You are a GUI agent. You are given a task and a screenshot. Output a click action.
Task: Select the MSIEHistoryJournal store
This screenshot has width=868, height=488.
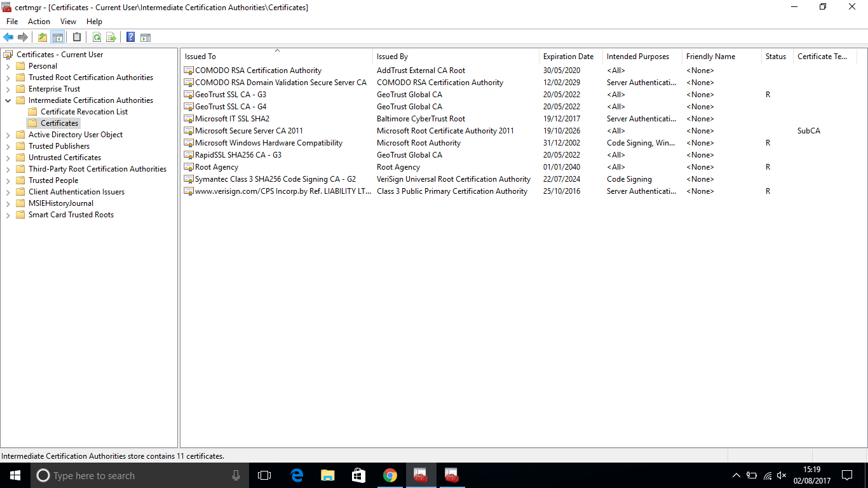click(x=61, y=203)
